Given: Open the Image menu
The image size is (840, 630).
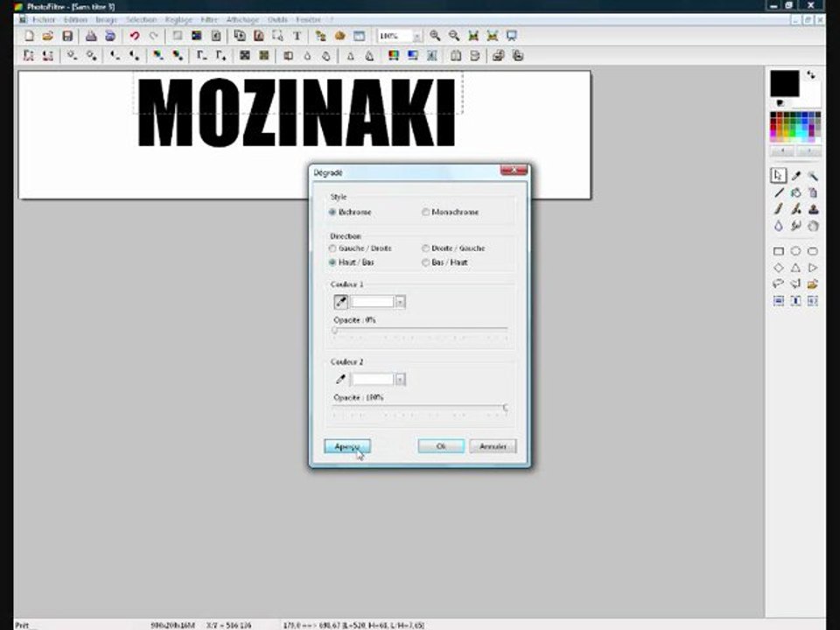Looking at the screenshot, I should pyautogui.click(x=106, y=20).
